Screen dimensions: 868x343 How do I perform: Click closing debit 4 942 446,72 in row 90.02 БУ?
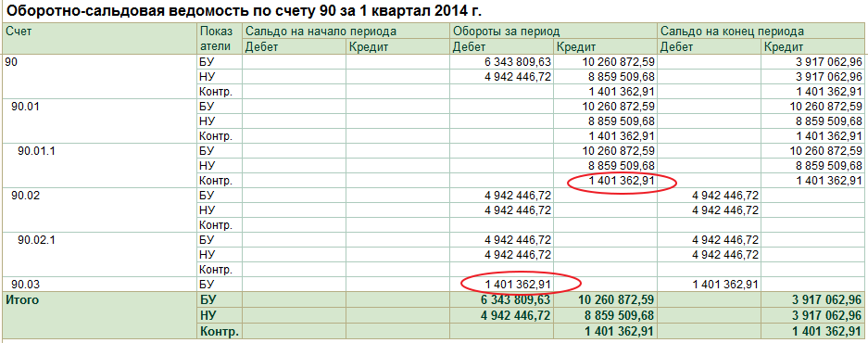[x=724, y=195]
